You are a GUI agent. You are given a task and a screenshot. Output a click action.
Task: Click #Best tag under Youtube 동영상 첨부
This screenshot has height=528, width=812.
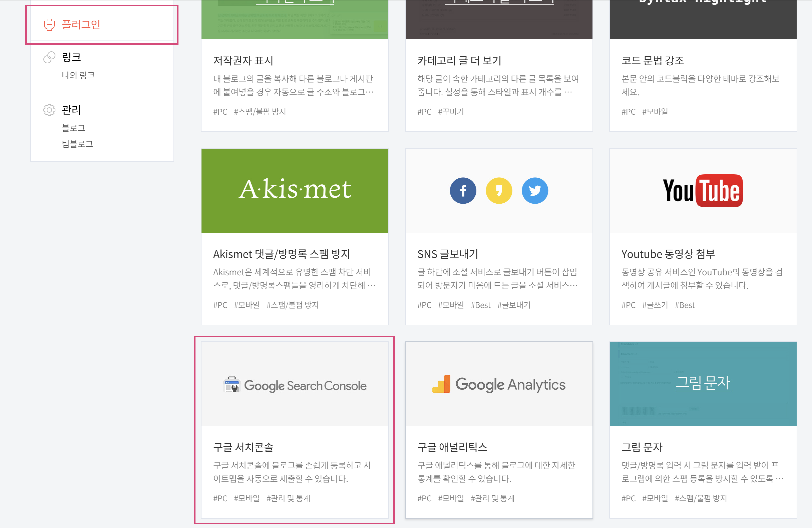click(685, 305)
